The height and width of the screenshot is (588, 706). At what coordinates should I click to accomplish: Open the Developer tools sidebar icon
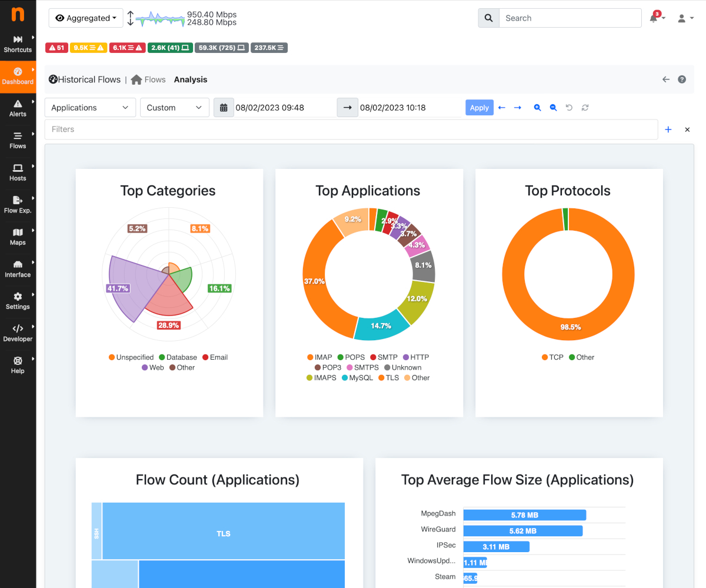(18, 331)
